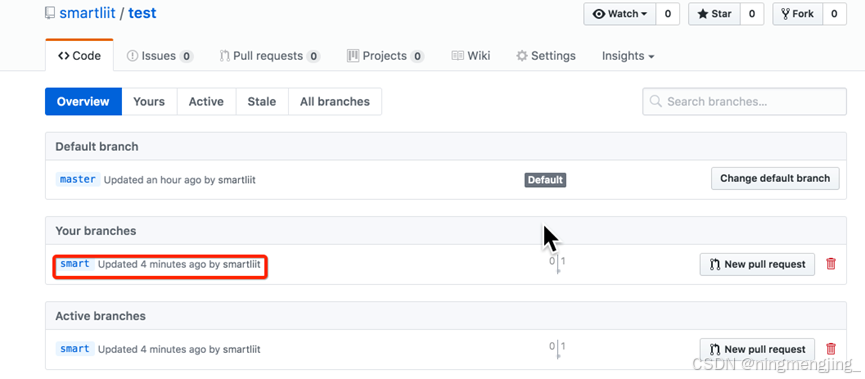The height and width of the screenshot is (379, 865).
Task: Show All branches view
Action: pos(335,102)
